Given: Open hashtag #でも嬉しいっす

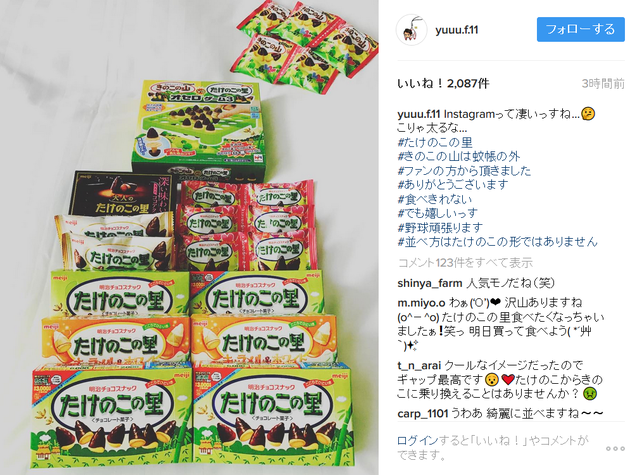Looking at the screenshot, I should point(438,213).
